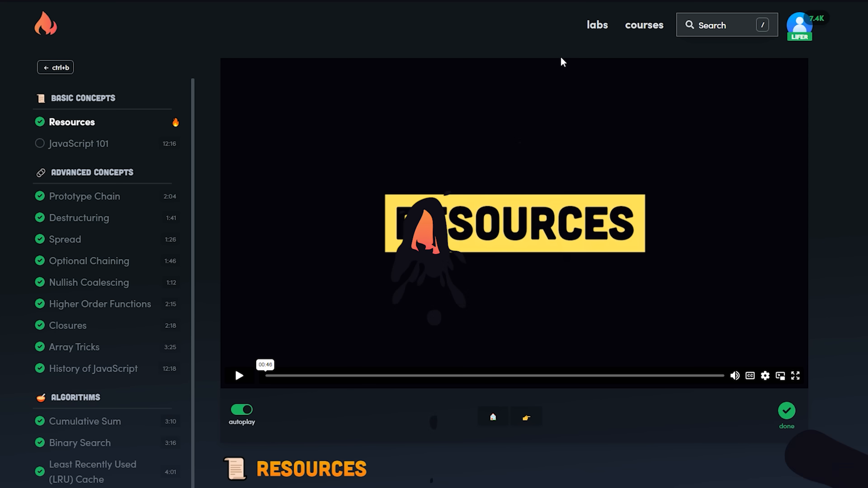The height and width of the screenshot is (488, 868).
Task: Mute the video volume
Action: pyautogui.click(x=735, y=375)
